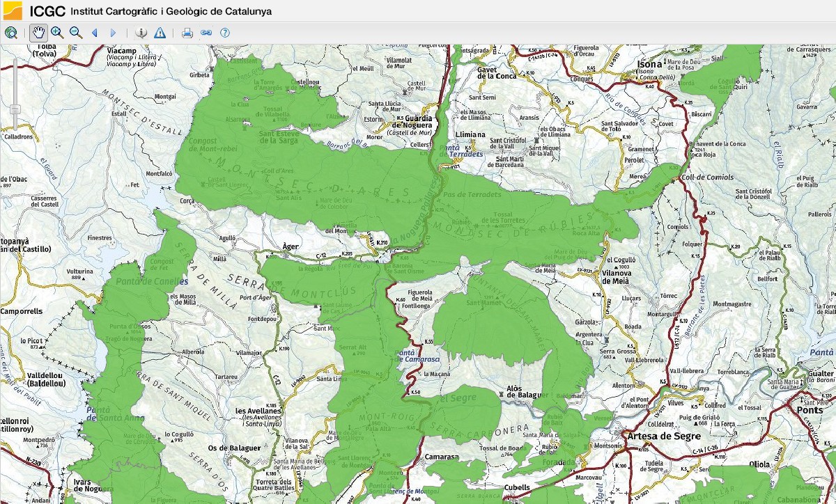Viewport: 836px width, 504px height.
Task: Select the Pan hand tool
Action: pos(38,33)
